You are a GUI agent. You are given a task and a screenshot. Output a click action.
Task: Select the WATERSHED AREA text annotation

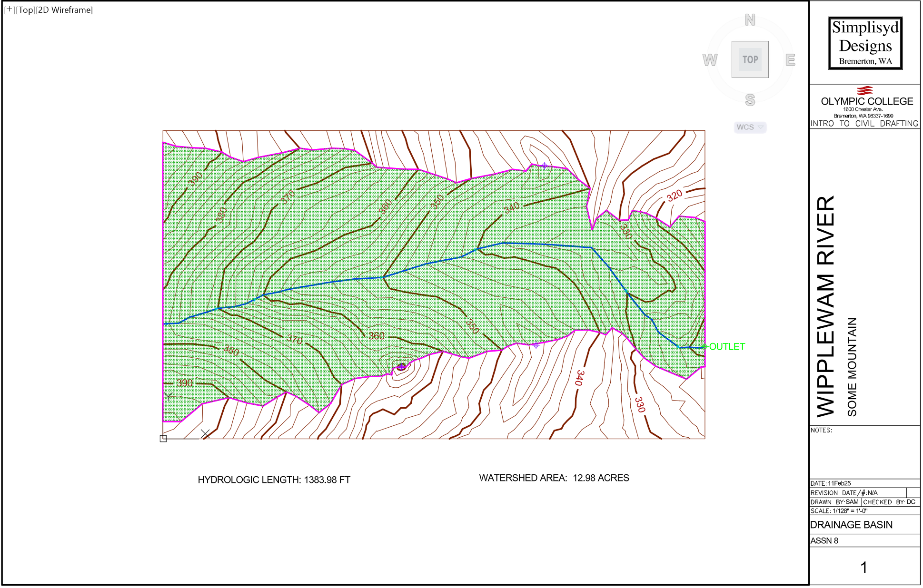pos(554,478)
